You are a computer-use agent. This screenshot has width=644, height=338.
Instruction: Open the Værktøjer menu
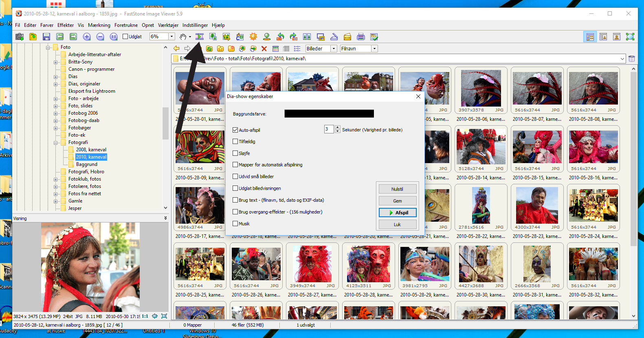click(x=168, y=25)
